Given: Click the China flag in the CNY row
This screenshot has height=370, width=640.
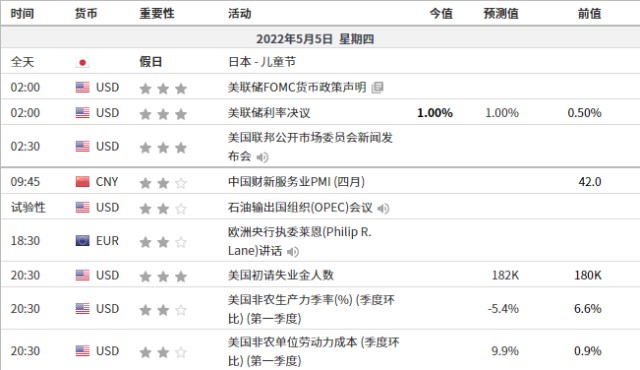Looking at the screenshot, I should (x=82, y=182).
